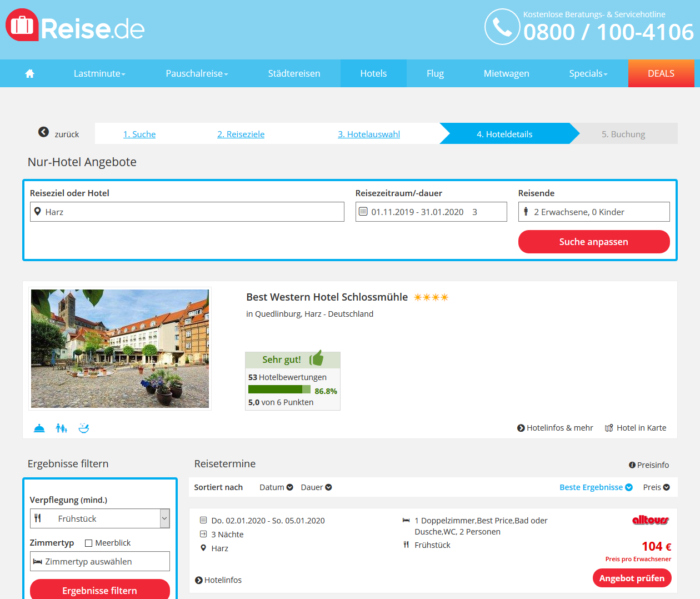Click the bed icon in Zimmertyp field
The height and width of the screenshot is (599, 700).
38,561
